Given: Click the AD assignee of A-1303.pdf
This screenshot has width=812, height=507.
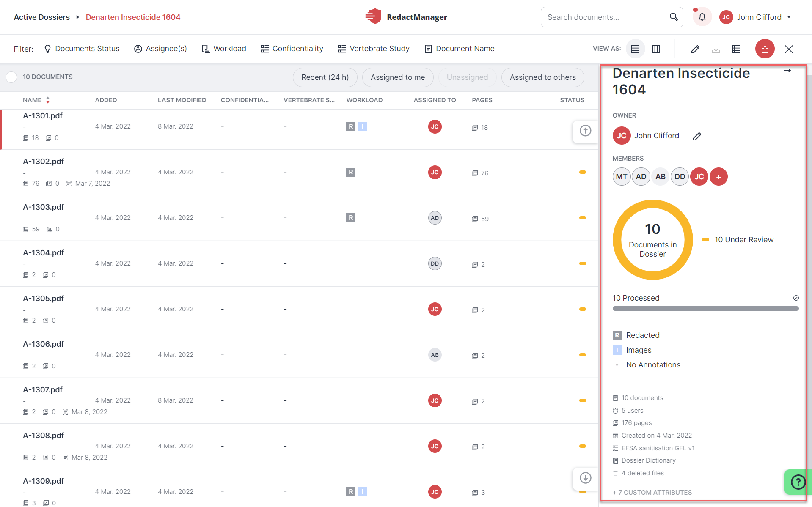Looking at the screenshot, I should point(435,218).
